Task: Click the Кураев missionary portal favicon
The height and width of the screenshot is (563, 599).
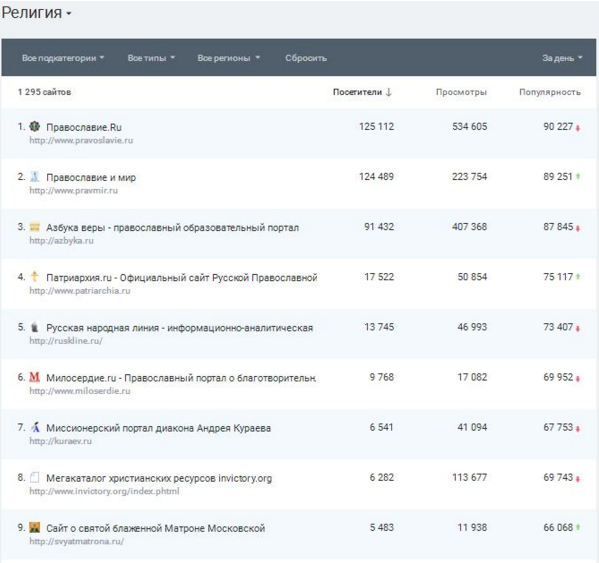Action: click(35, 427)
